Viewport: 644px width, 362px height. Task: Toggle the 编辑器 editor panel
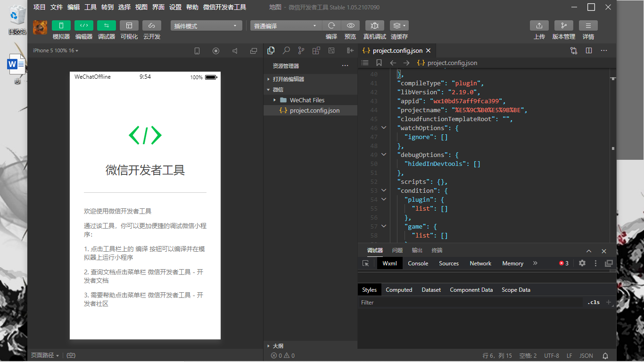click(84, 25)
